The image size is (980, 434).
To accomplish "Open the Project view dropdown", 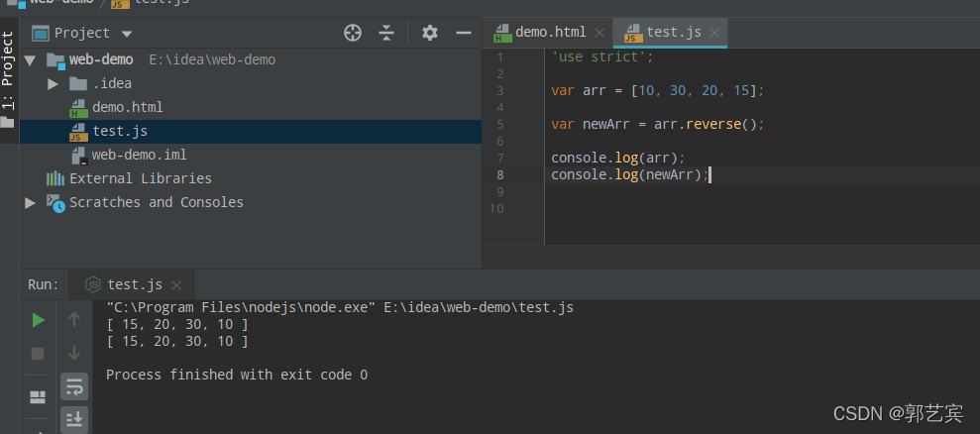I will (126, 33).
